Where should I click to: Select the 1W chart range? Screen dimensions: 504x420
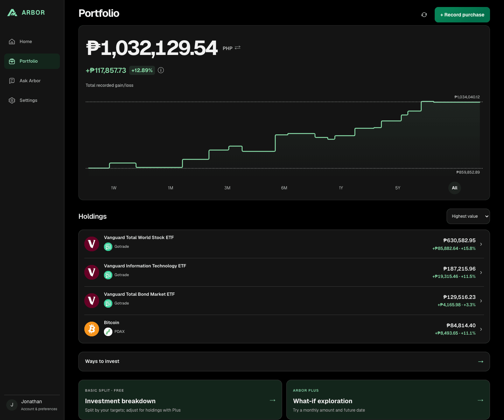114,188
